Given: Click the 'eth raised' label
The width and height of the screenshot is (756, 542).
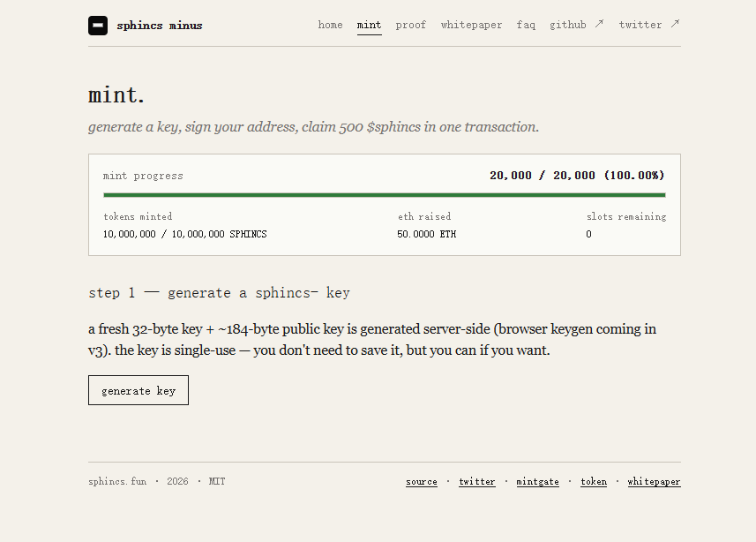Looking at the screenshot, I should point(424,216).
